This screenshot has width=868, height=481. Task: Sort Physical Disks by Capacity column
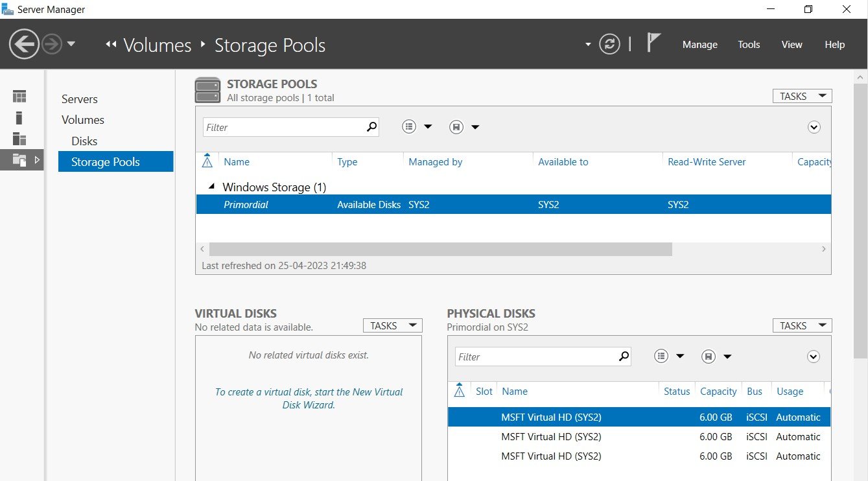(718, 392)
